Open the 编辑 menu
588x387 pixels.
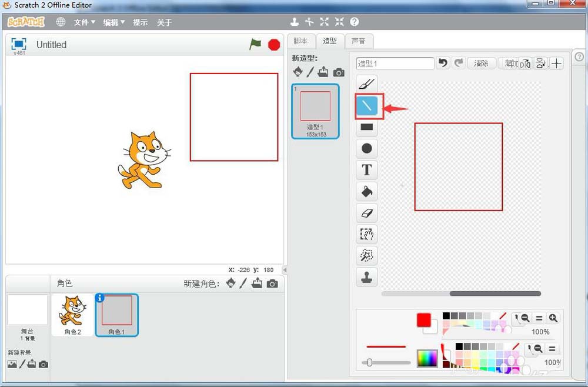[x=114, y=22]
